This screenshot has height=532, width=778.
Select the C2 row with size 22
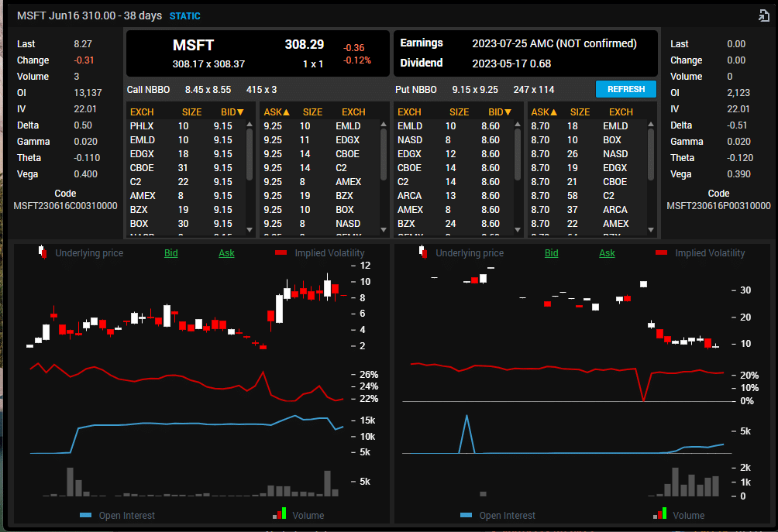[187, 181]
